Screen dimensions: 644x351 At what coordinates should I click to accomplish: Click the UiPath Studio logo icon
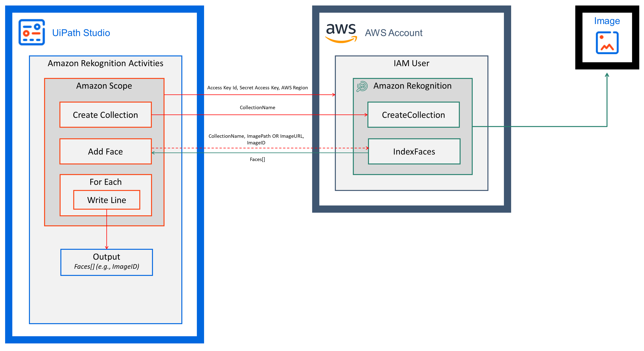click(31, 32)
